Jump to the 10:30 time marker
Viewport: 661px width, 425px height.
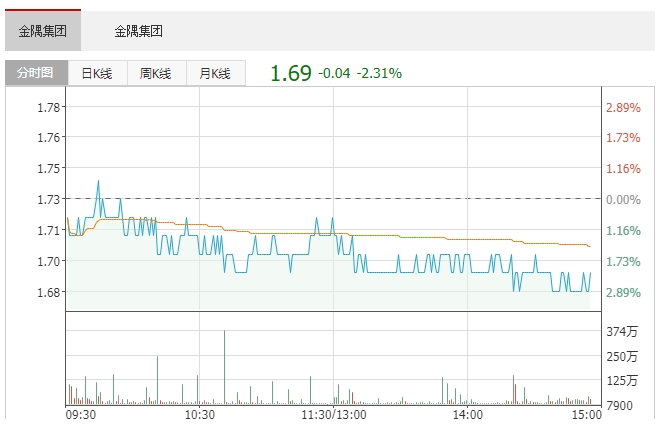[200, 414]
